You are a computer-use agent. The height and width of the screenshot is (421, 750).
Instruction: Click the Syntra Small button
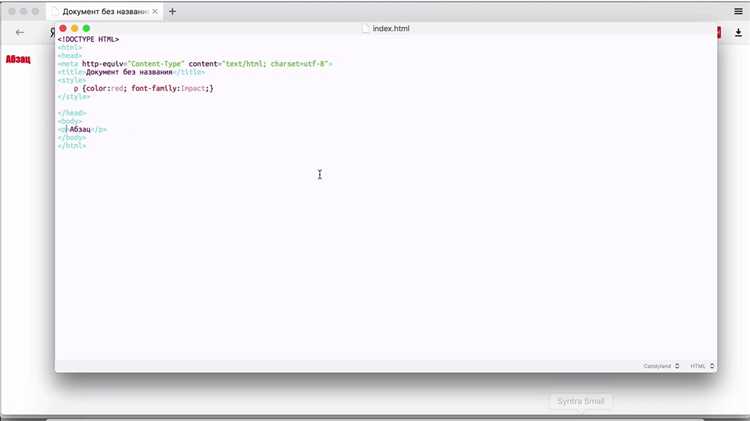coord(580,401)
